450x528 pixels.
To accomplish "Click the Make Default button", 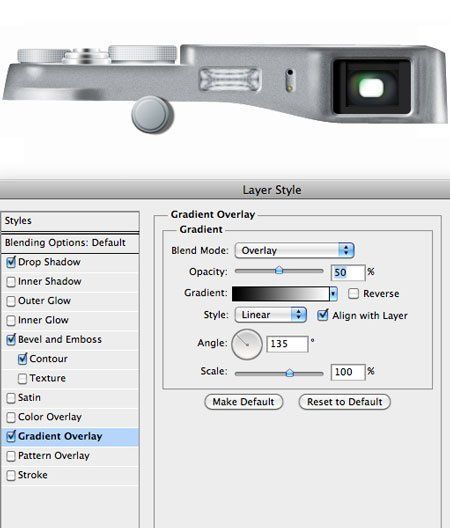I will pyautogui.click(x=244, y=402).
